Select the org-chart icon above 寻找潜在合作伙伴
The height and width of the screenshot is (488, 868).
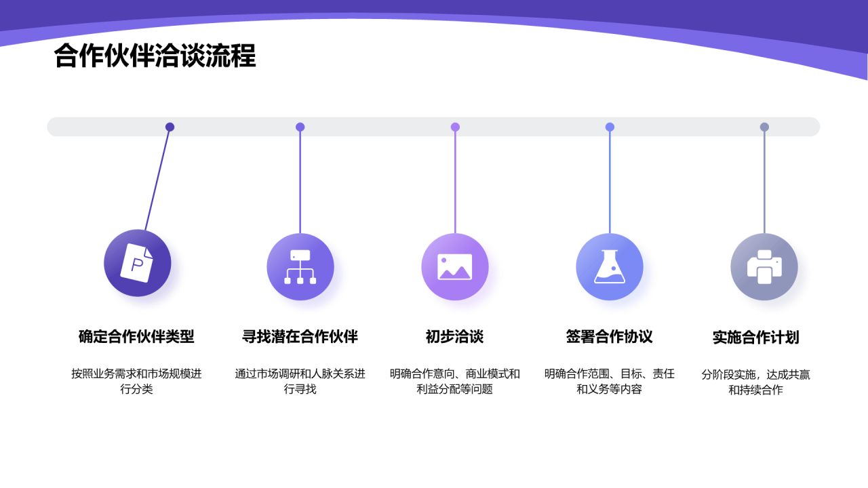coord(300,266)
